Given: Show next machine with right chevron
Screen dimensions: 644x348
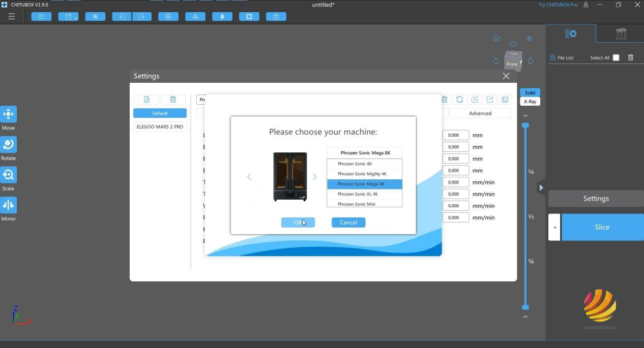Looking at the screenshot, I should point(314,177).
